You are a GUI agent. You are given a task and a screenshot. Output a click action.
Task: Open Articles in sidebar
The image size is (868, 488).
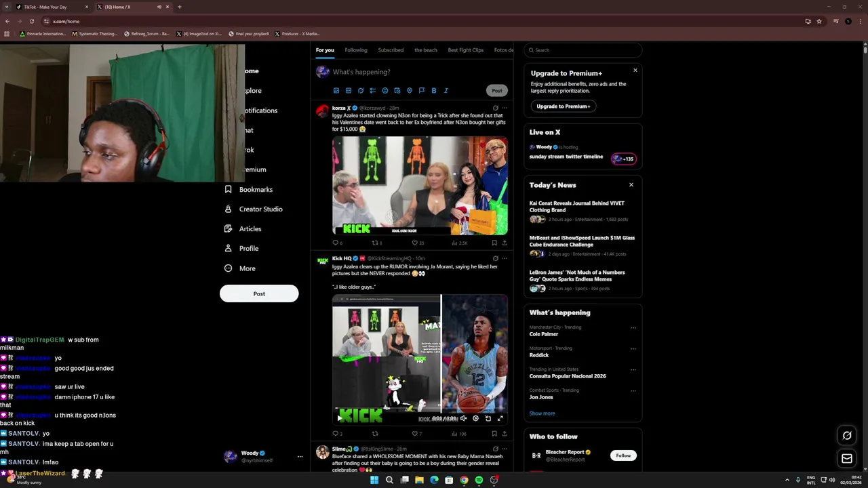tap(242, 228)
